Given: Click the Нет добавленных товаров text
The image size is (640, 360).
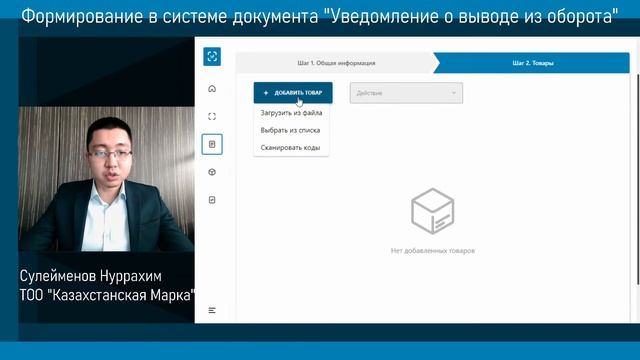Looking at the screenshot, I should coord(433,251).
